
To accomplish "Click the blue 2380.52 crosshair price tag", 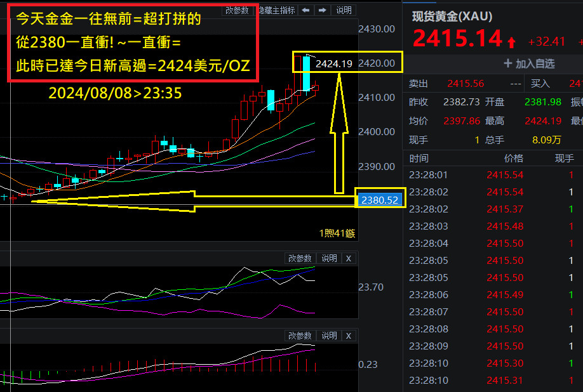I will point(380,200).
